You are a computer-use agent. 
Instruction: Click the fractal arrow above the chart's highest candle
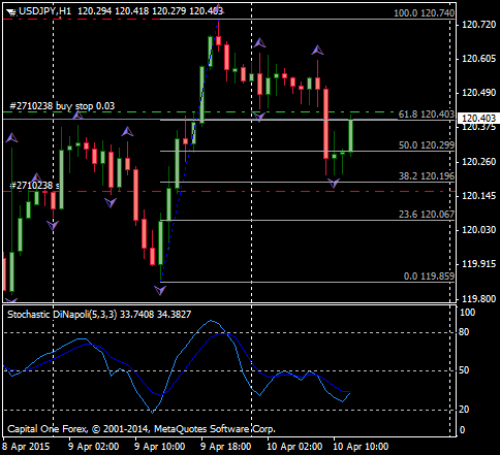point(218,8)
